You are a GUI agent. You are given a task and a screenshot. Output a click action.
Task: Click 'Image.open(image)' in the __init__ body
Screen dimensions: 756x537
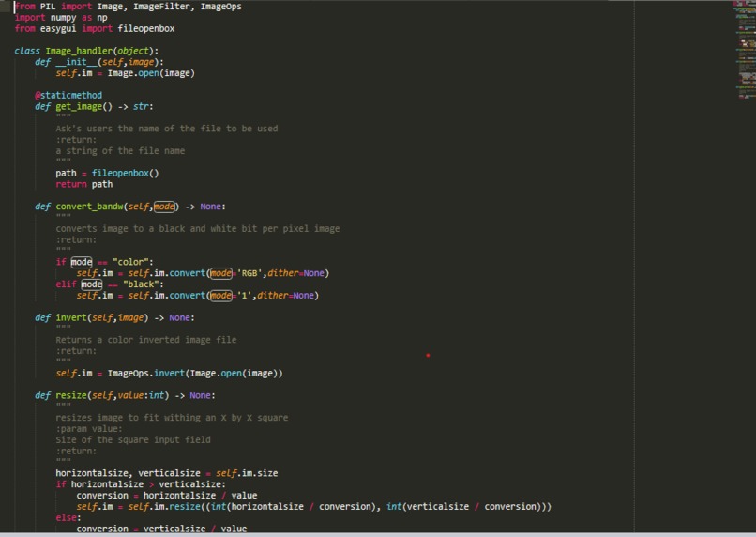pyautogui.click(x=151, y=73)
